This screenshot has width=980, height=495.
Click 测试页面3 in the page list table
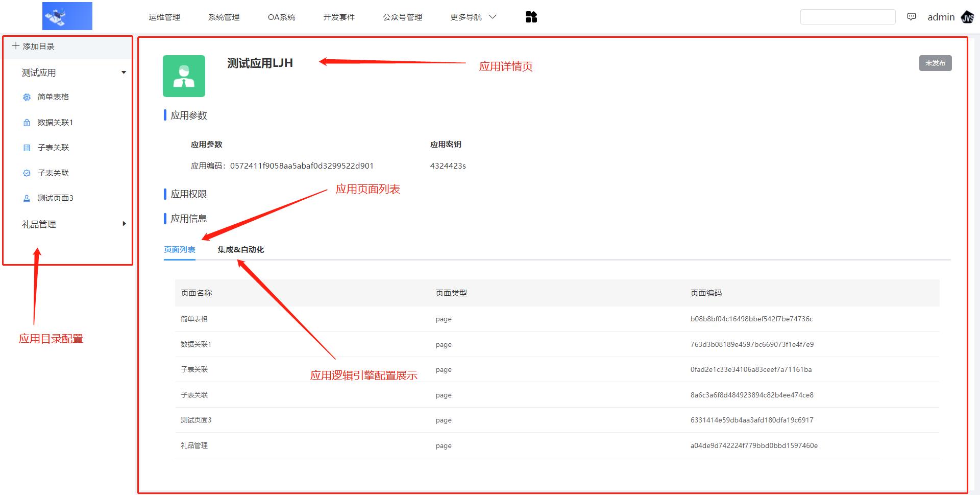click(x=196, y=420)
